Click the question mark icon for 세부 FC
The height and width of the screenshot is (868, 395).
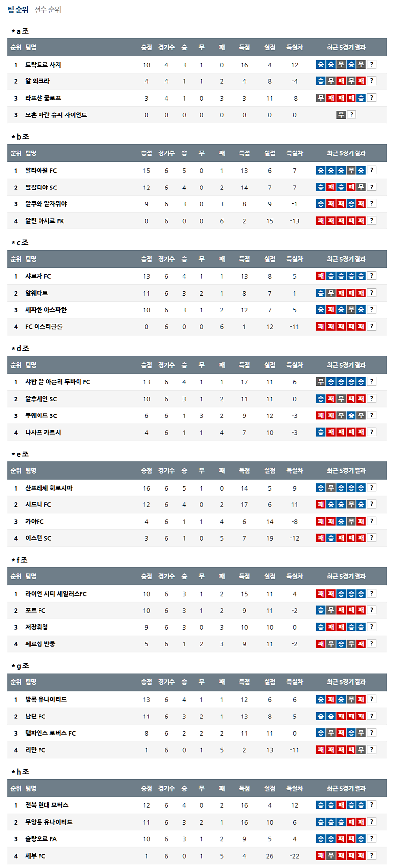372,855
